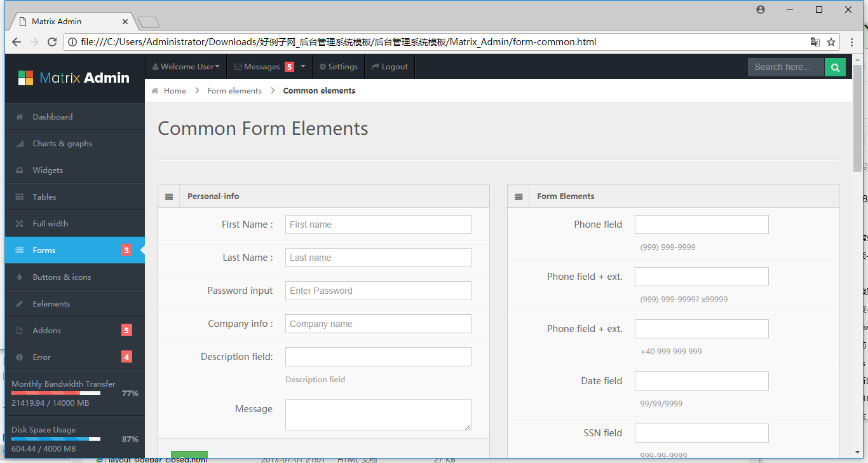Open Forms submenu in sidebar
Image resolution: width=868 pixels, height=463 pixels.
pos(75,251)
